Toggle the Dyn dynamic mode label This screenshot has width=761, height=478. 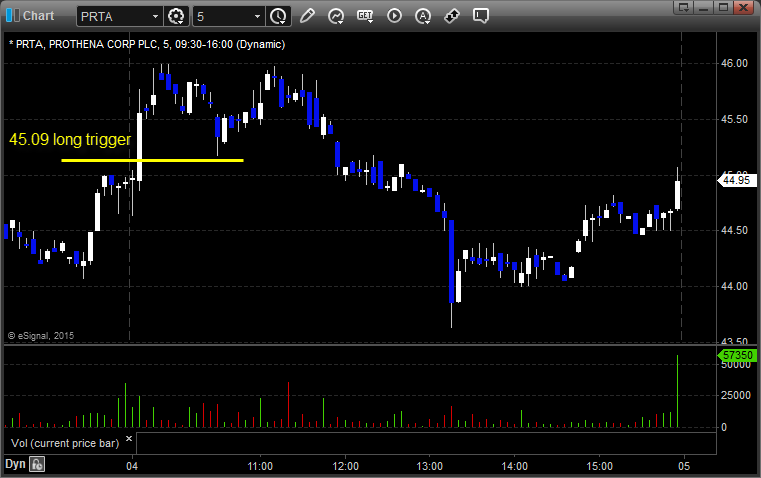pyautogui.click(x=15, y=464)
